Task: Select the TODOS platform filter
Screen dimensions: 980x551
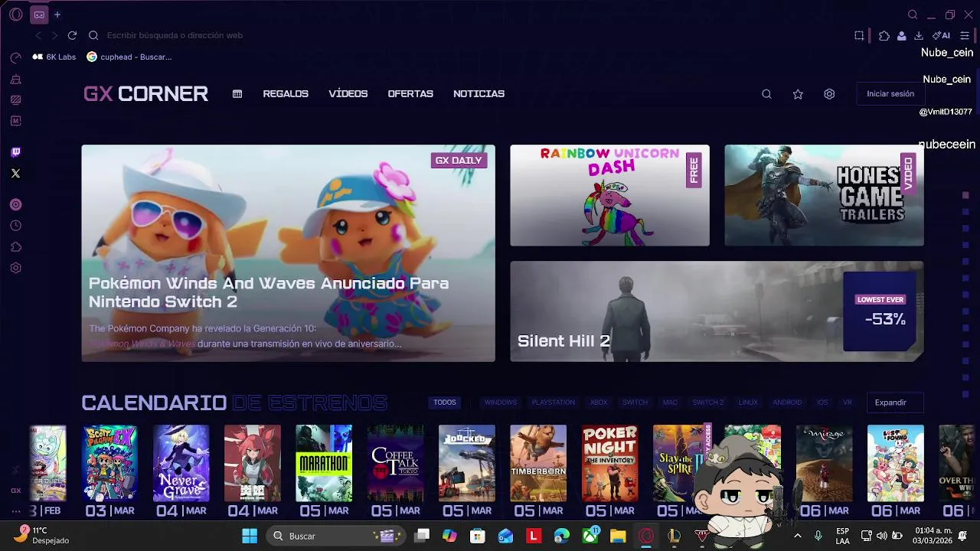Action: click(445, 403)
